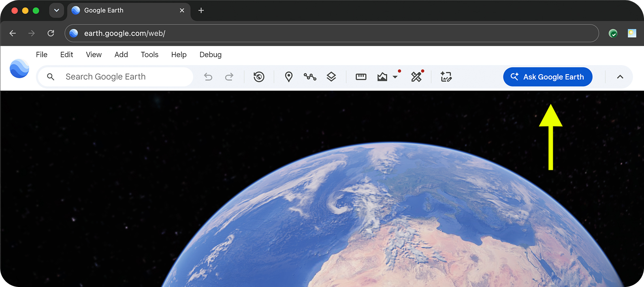Draw a path or polygon icon
This screenshot has height=287, width=644.
pos(310,77)
